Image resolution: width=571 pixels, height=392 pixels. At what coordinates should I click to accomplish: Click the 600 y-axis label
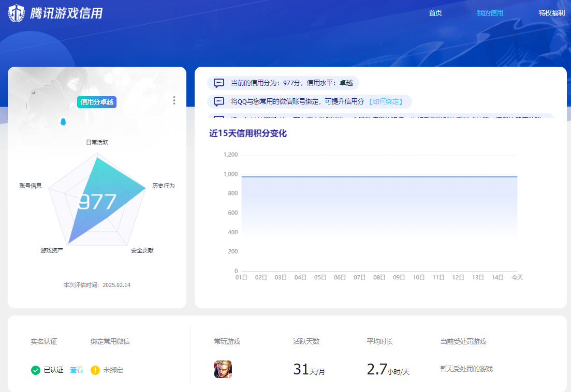233,213
